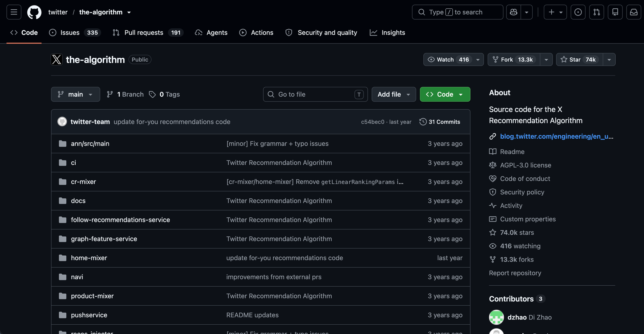This screenshot has height=334, width=644.
Task: Open the Insights tab
Action: tap(387, 33)
